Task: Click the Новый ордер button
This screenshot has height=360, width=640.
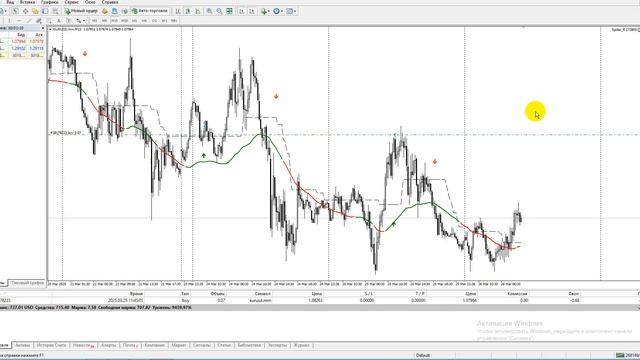Action: [81, 11]
